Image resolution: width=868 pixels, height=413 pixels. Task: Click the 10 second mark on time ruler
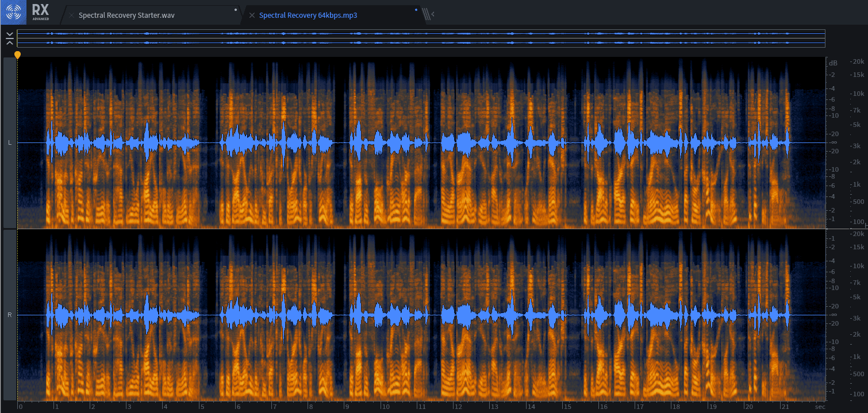point(385,407)
